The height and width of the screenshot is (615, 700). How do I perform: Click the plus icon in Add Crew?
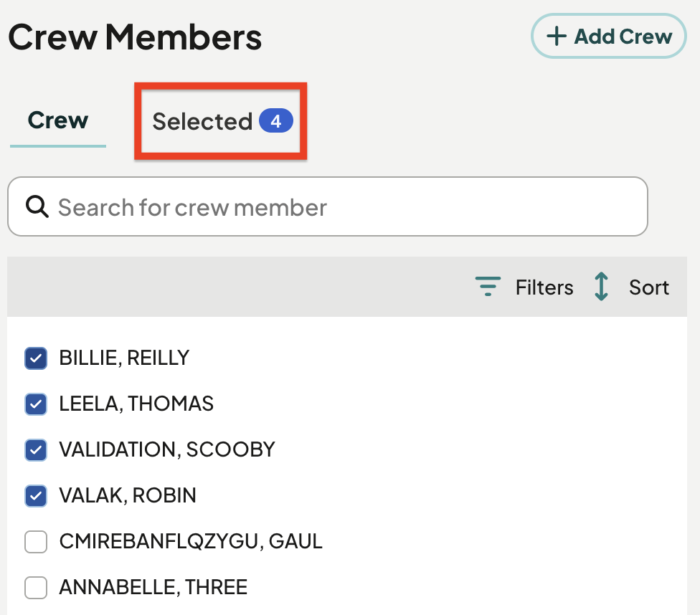[x=557, y=36]
